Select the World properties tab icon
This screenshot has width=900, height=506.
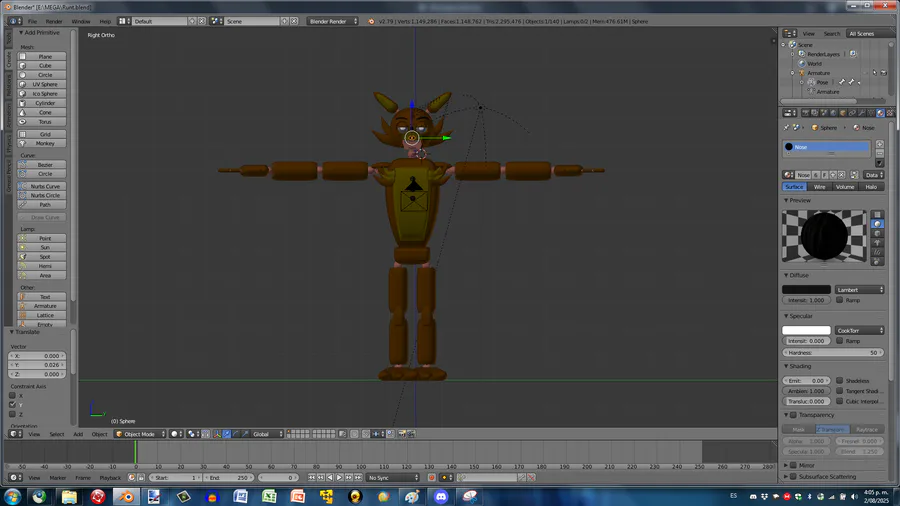point(833,113)
